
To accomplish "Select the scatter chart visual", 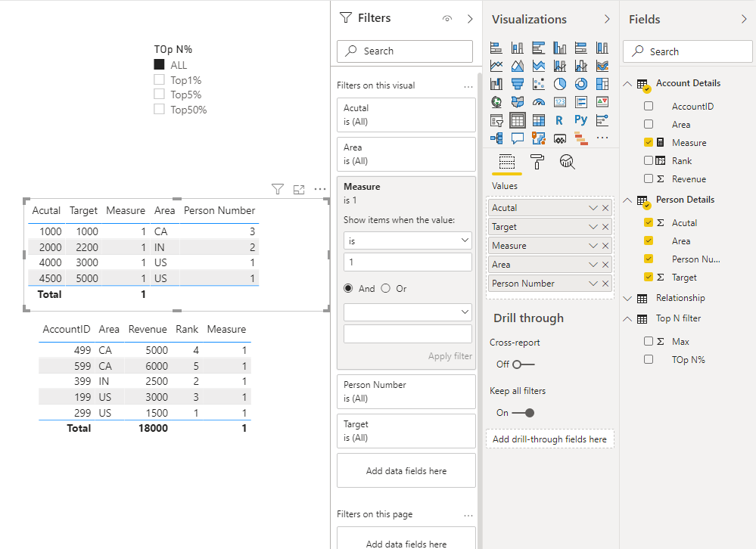I will click(539, 84).
